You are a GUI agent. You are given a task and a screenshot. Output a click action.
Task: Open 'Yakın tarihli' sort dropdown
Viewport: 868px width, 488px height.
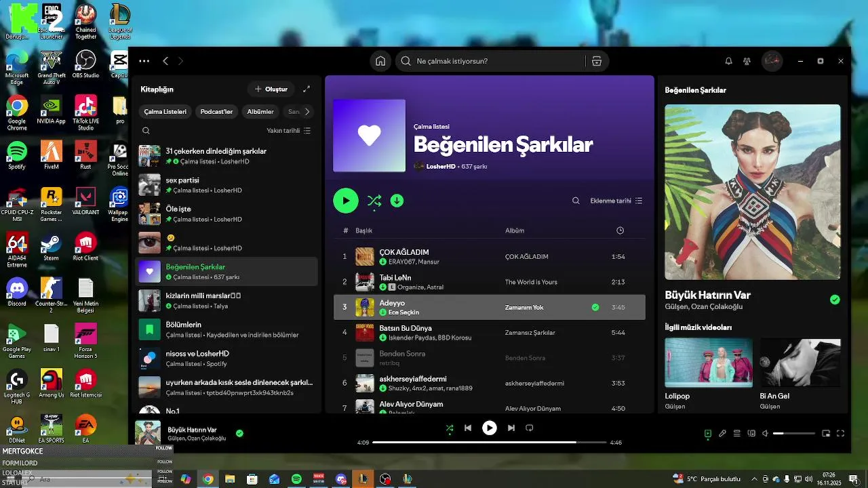(x=289, y=131)
